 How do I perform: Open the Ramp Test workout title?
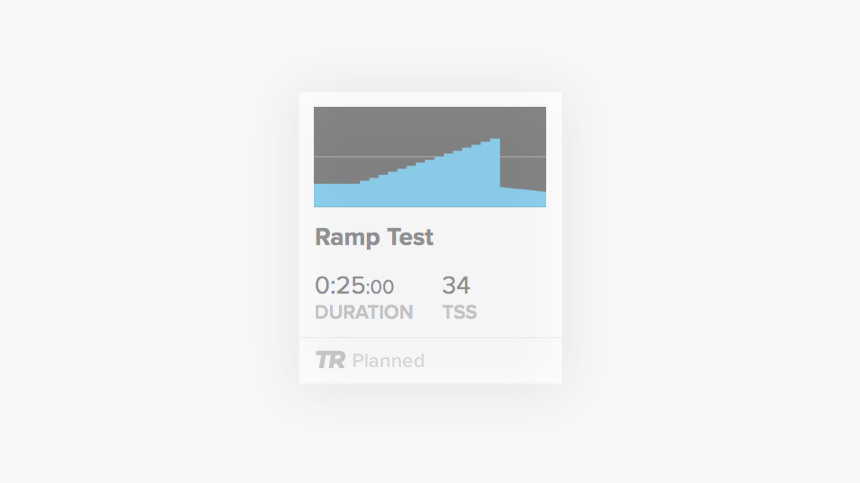coord(374,238)
